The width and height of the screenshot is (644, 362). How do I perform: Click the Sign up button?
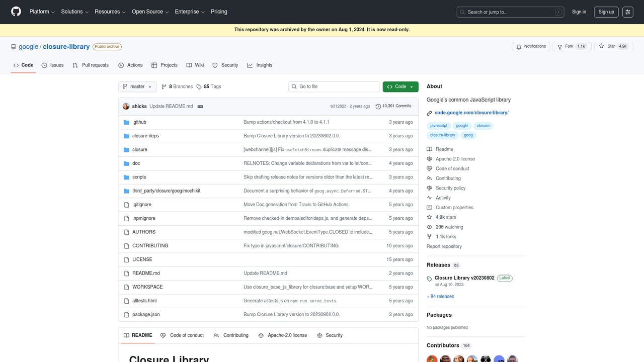[606, 12]
